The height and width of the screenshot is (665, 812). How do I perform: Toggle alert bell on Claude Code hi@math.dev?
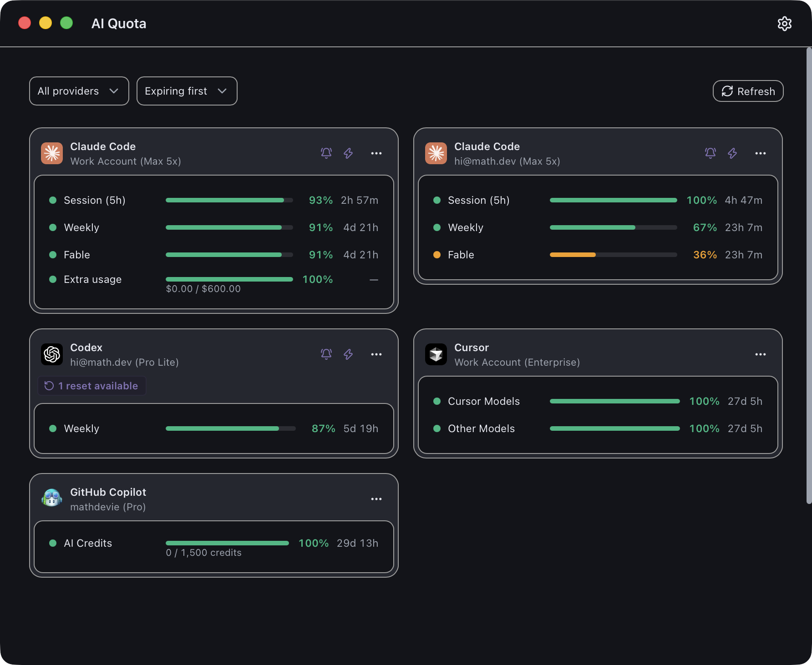click(710, 153)
